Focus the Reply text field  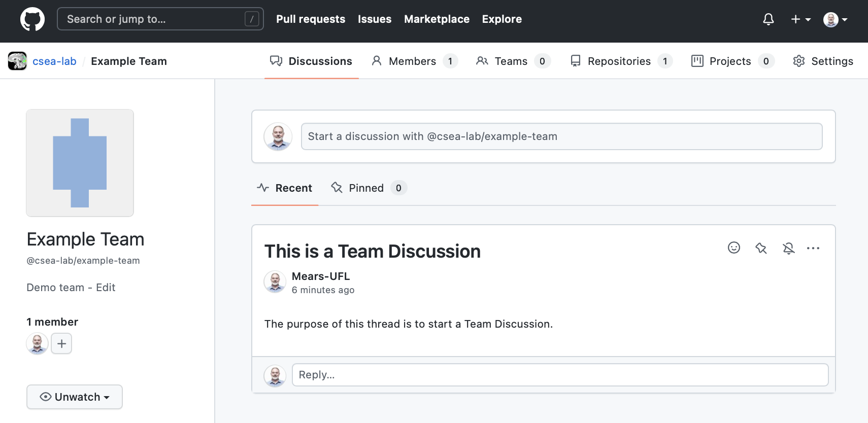(x=560, y=375)
